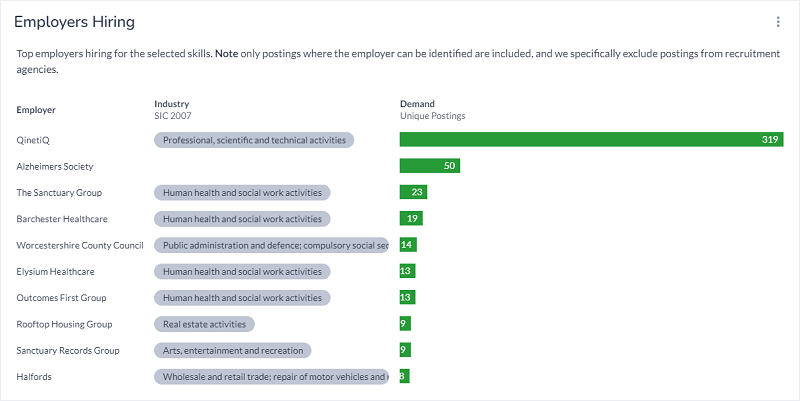This screenshot has width=800, height=401.
Task: Select Worcestershire County Council employer
Action: [81, 245]
